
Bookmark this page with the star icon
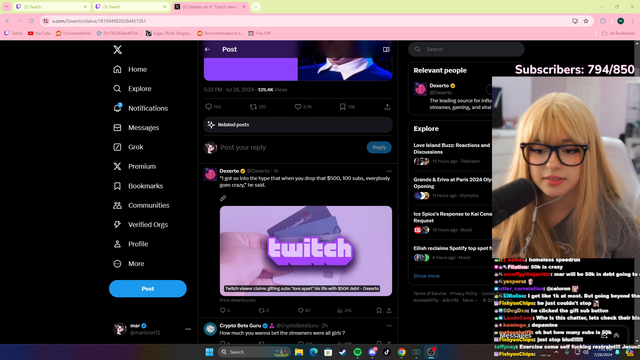pos(586,21)
